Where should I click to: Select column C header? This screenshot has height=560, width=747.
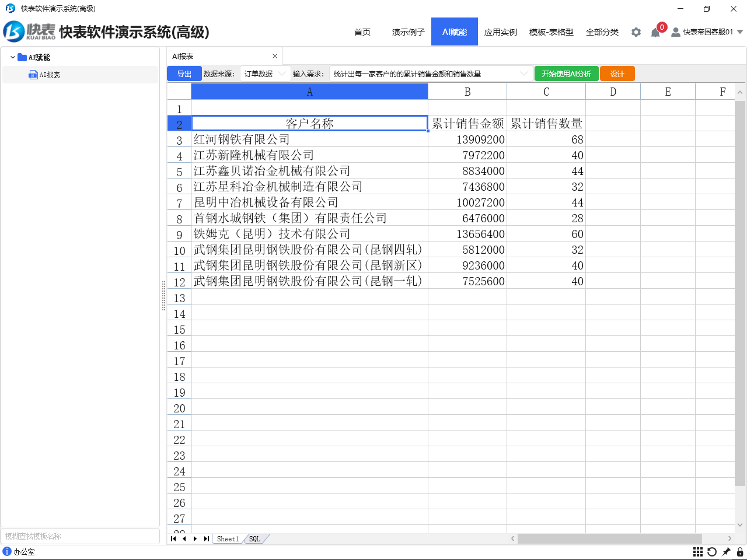(x=546, y=92)
